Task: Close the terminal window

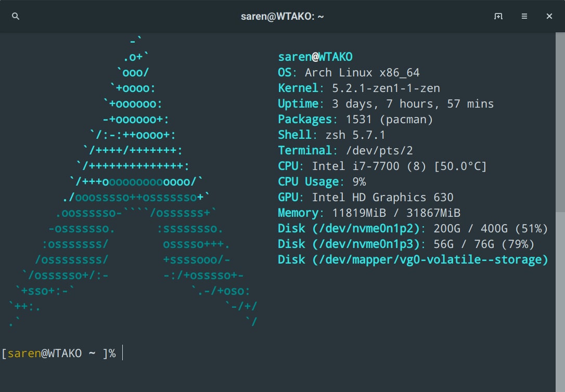Action: (549, 16)
